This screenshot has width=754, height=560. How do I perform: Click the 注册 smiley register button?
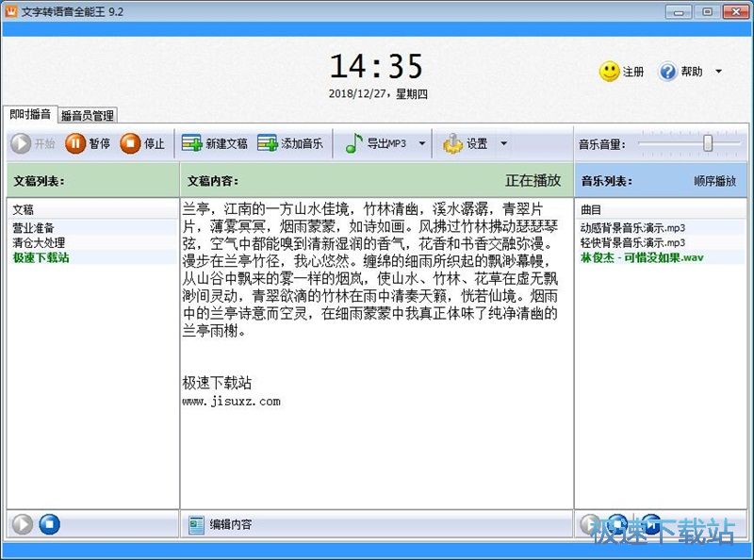(x=621, y=72)
